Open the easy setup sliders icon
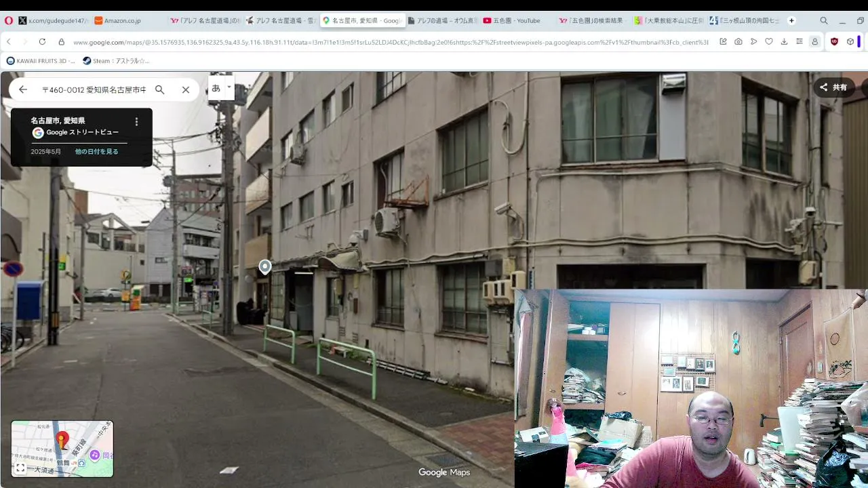Image resolution: width=868 pixels, height=488 pixels. (x=800, y=42)
